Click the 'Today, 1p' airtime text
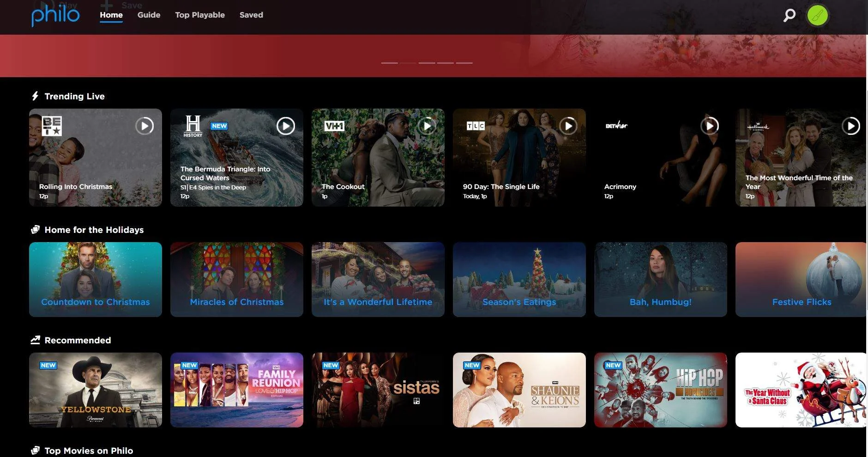The height and width of the screenshot is (457, 868). coord(475,196)
